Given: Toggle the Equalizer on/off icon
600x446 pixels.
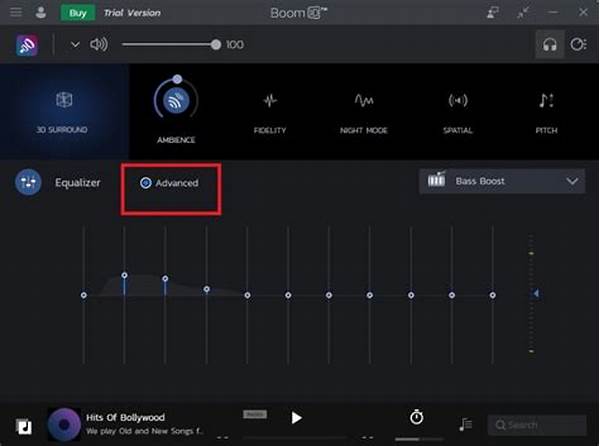Looking at the screenshot, I should (28, 182).
